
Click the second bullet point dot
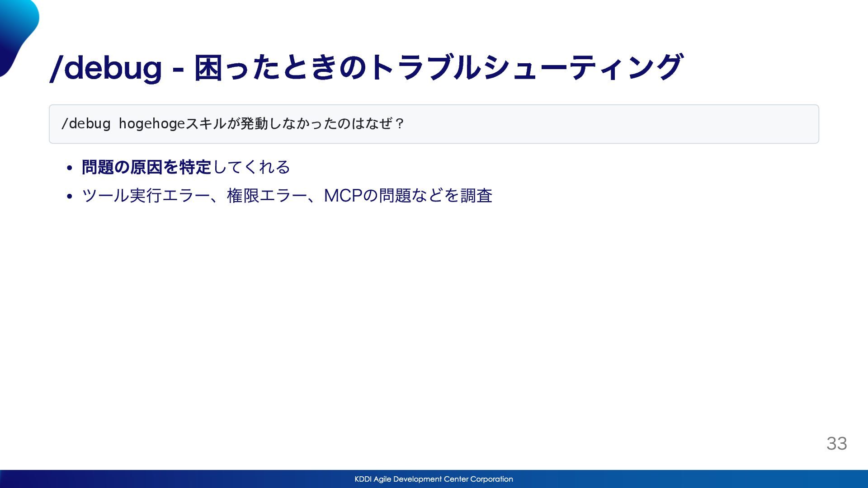(69, 196)
